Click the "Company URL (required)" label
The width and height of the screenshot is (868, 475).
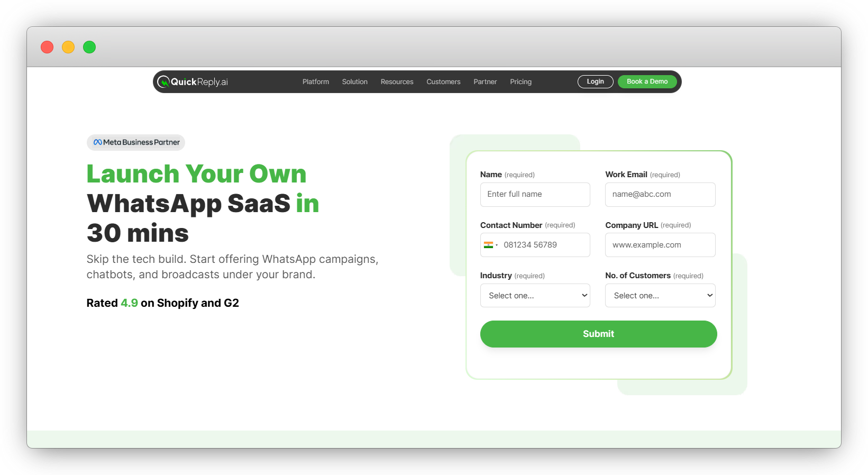pyautogui.click(x=648, y=225)
